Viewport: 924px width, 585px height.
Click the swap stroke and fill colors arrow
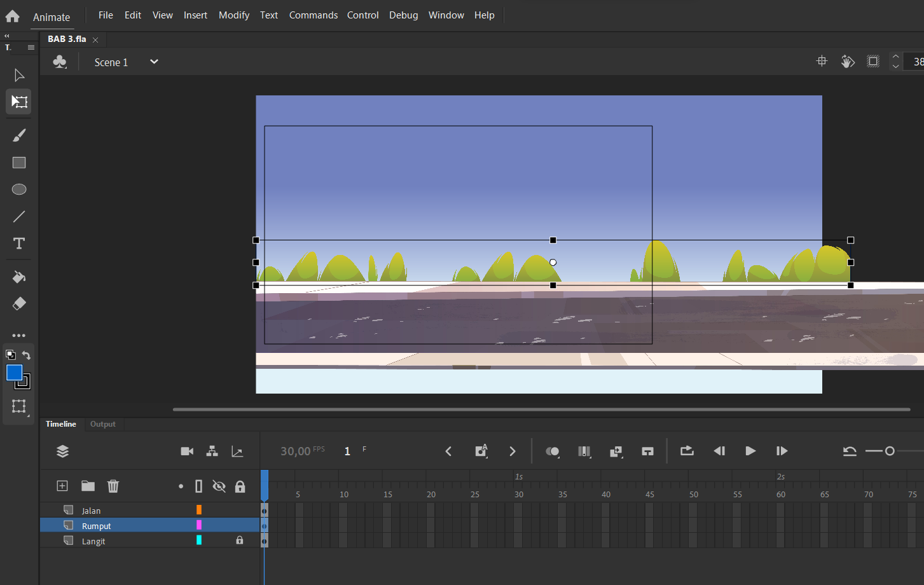point(26,355)
